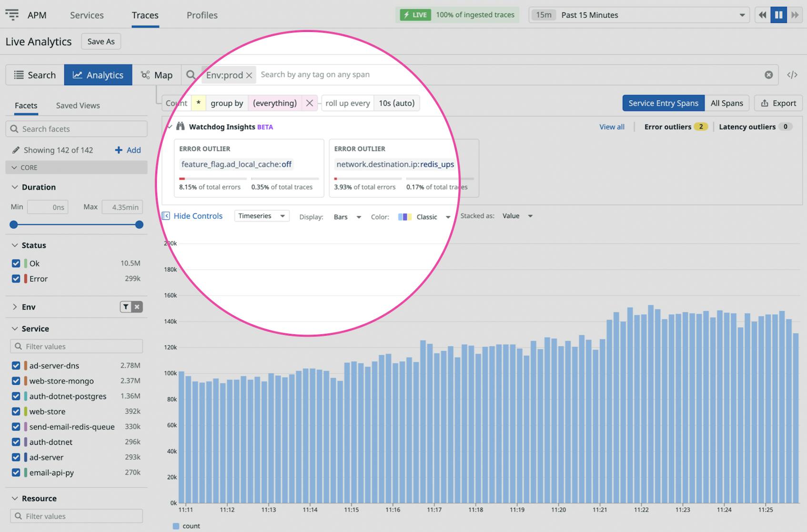Switch to the Saved Views tab
Screen dimensions: 807x532
(78, 105)
